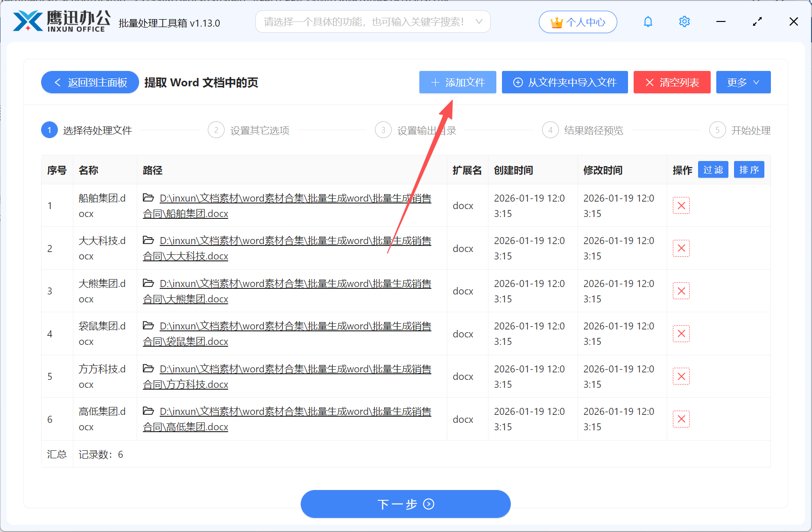812x532 pixels.
Task: Remove 高低集团.docx using the red X
Action: (x=681, y=419)
